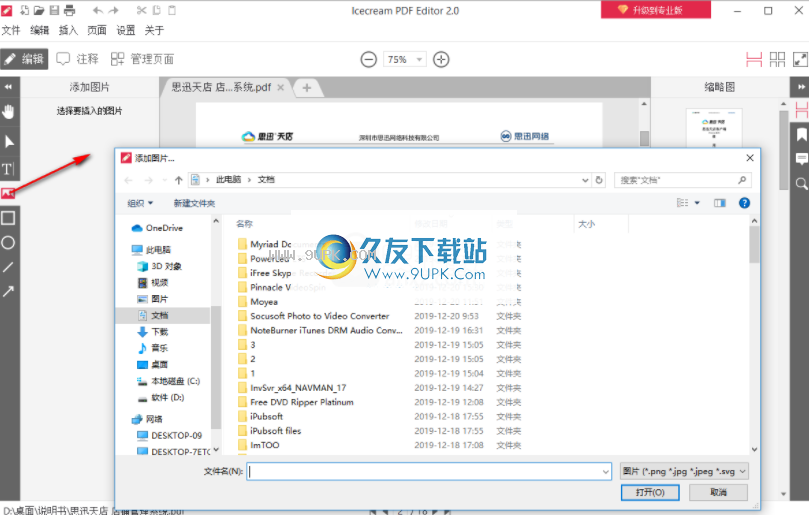The height and width of the screenshot is (515, 809).
Task: Click the paste clipboard icon
Action: click(172, 10)
